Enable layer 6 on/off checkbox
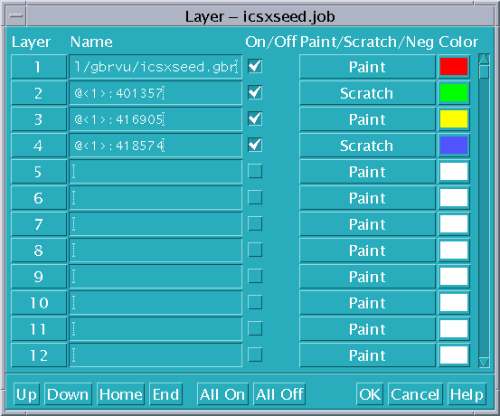The height and width of the screenshot is (416, 500). click(255, 198)
